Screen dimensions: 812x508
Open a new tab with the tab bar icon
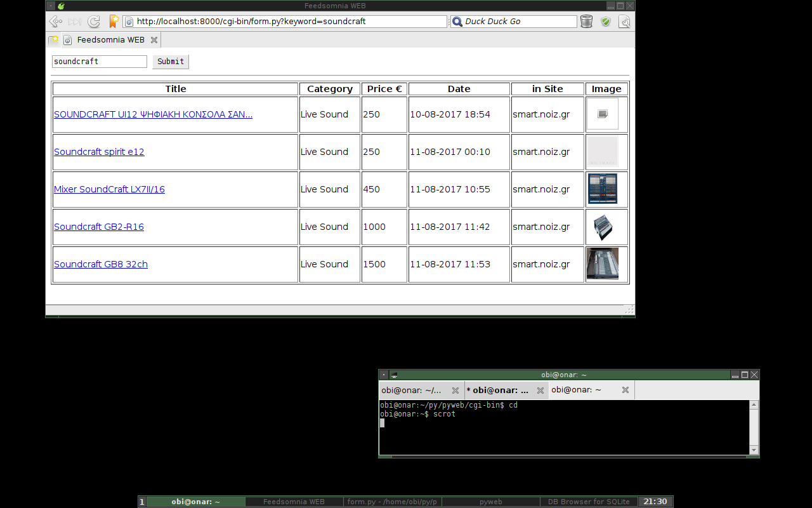(x=54, y=40)
